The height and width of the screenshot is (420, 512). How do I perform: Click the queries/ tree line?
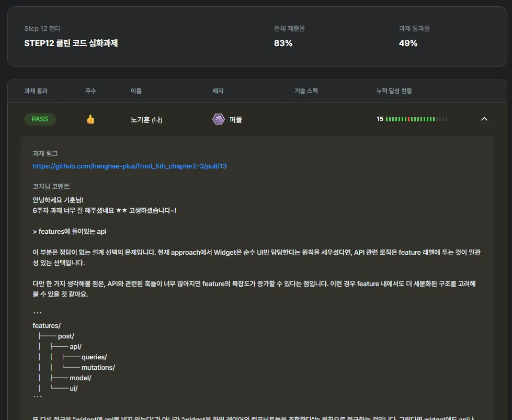click(94, 357)
